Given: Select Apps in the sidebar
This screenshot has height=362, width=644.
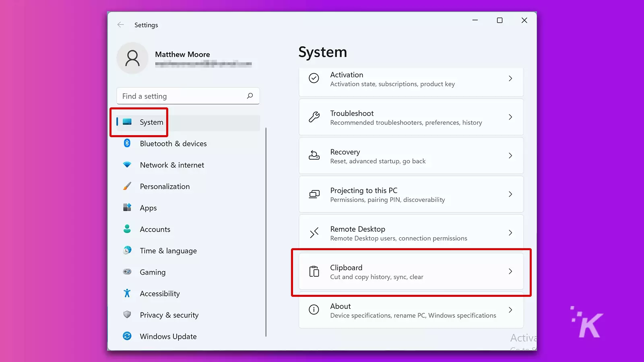Looking at the screenshot, I should [148, 208].
